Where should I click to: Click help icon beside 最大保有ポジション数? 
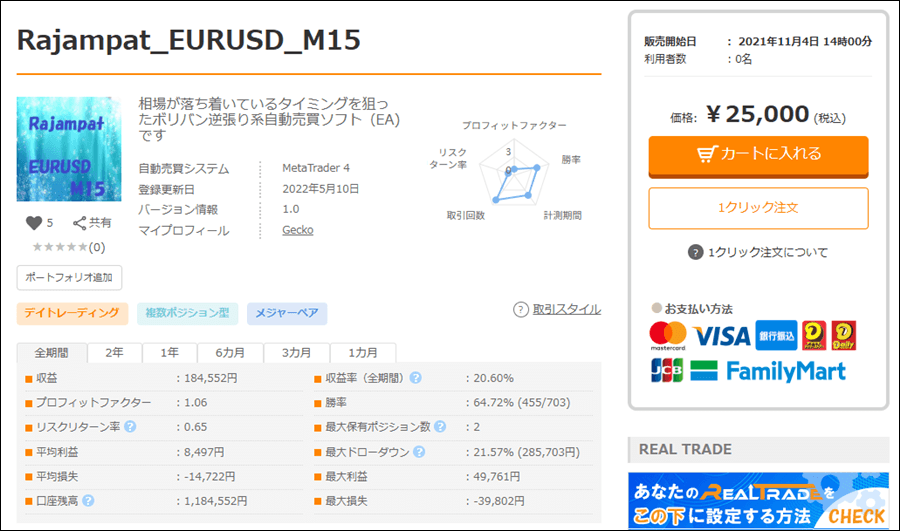click(440, 427)
